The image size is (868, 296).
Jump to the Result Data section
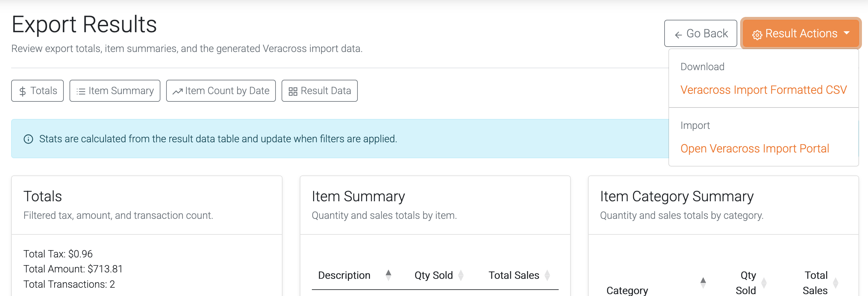(320, 91)
